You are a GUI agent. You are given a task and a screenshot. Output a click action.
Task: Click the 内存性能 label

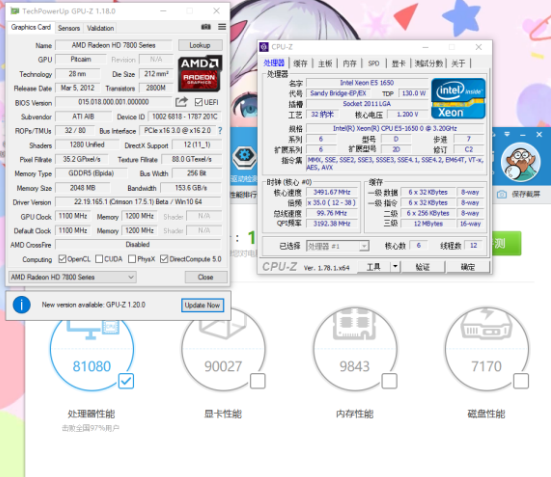[x=355, y=414]
